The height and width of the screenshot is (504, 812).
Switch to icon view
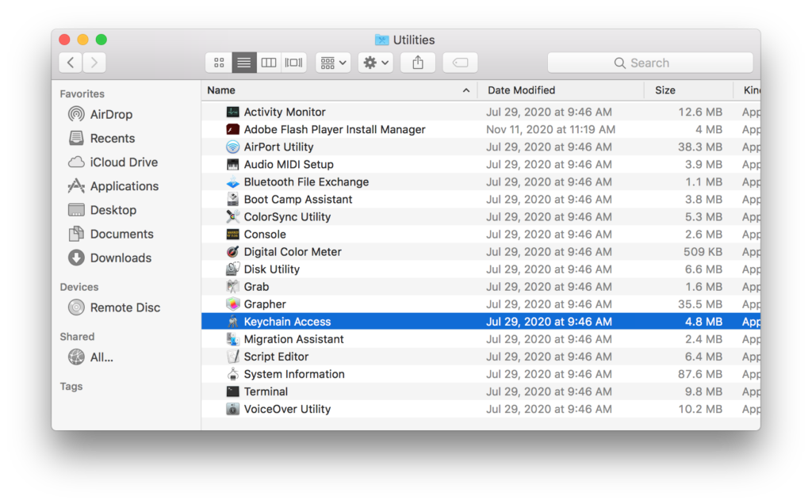tap(219, 63)
